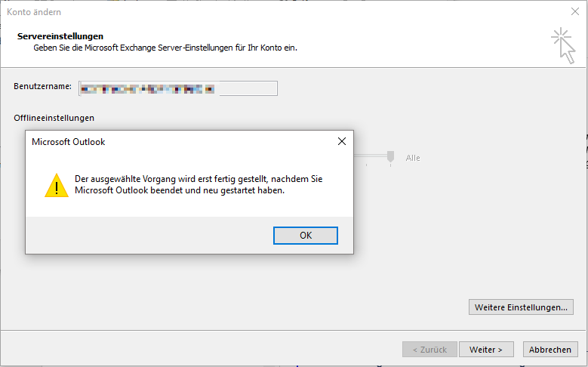Cancel using the Abbrechen button
The height and width of the screenshot is (367, 588).
[550, 350]
